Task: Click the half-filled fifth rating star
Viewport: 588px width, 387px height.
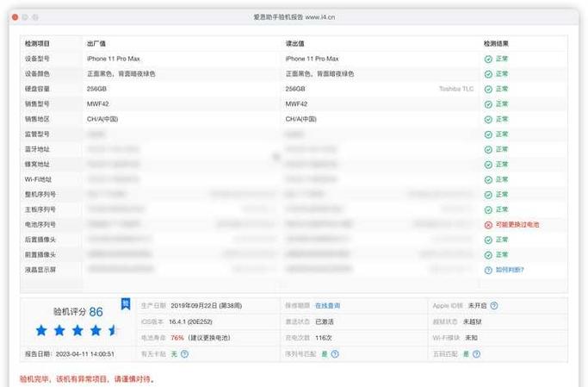Action: tap(114, 330)
